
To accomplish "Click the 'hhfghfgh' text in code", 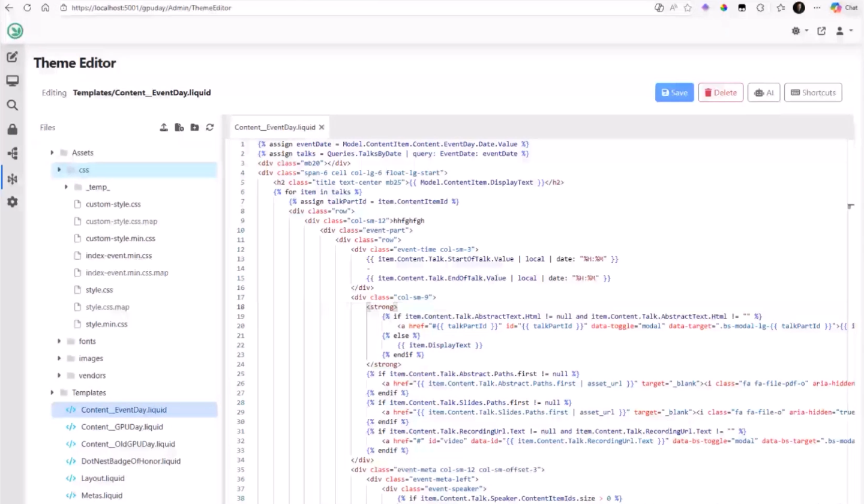I will coord(409,221).
